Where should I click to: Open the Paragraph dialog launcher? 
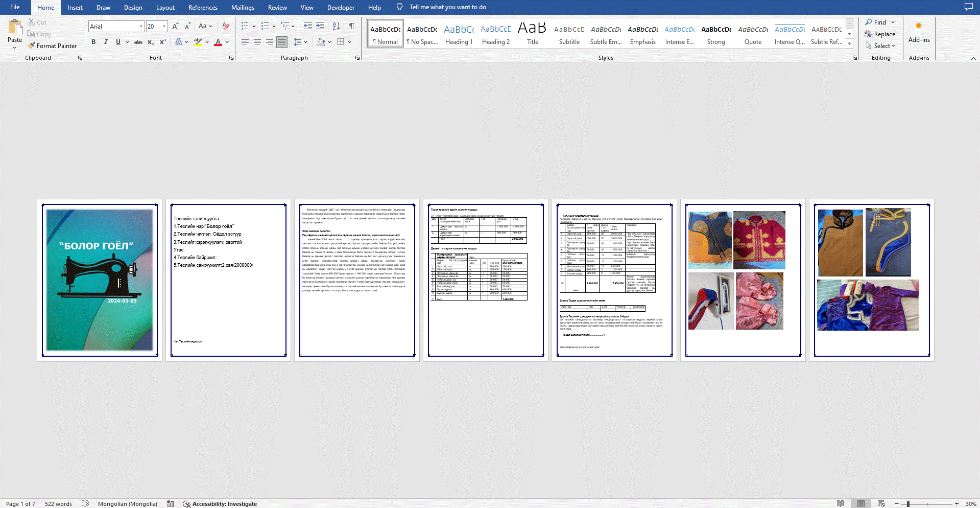point(357,58)
